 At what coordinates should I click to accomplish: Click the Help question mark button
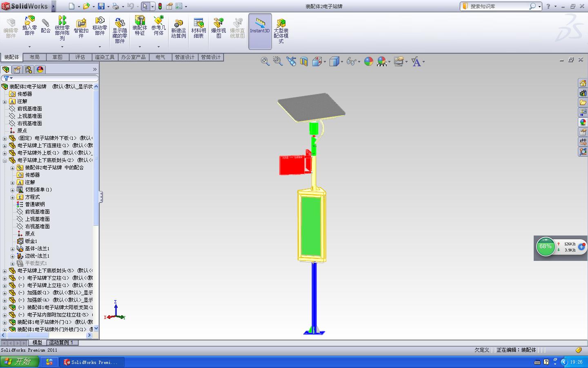point(548,6)
